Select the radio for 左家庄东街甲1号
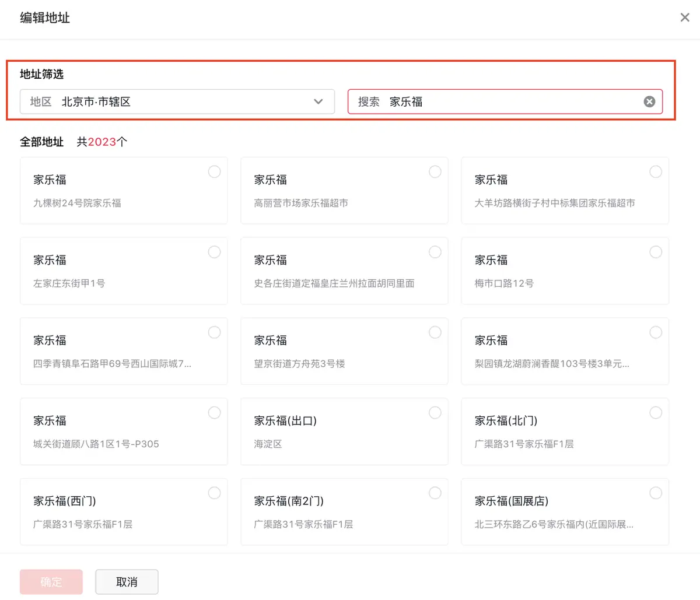700x600 pixels. coord(215,252)
